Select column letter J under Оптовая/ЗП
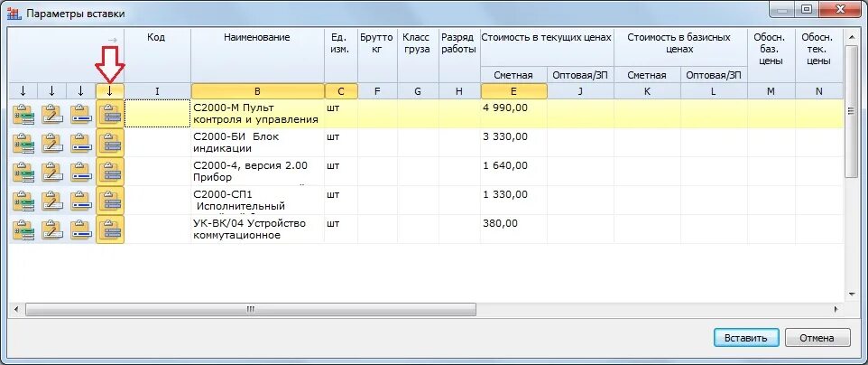Viewport: 868px width, 365px height. [x=580, y=91]
